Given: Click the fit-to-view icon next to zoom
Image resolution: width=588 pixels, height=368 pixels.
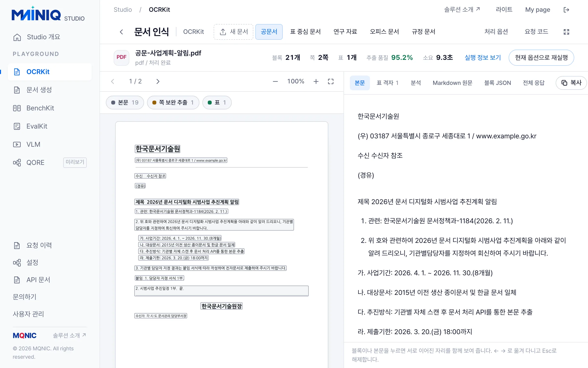Looking at the screenshot, I should pos(331,81).
